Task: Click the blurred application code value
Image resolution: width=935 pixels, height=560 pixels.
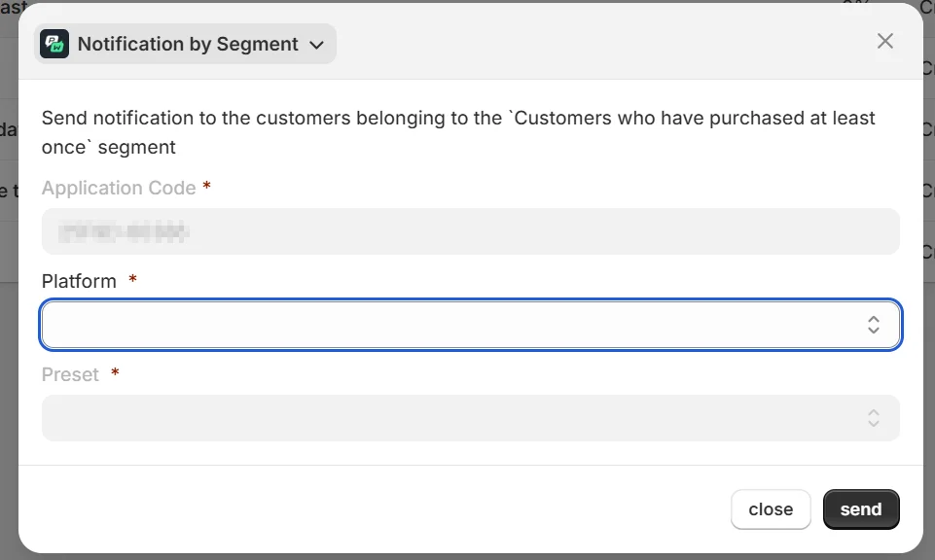Action: click(x=123, y=231)
